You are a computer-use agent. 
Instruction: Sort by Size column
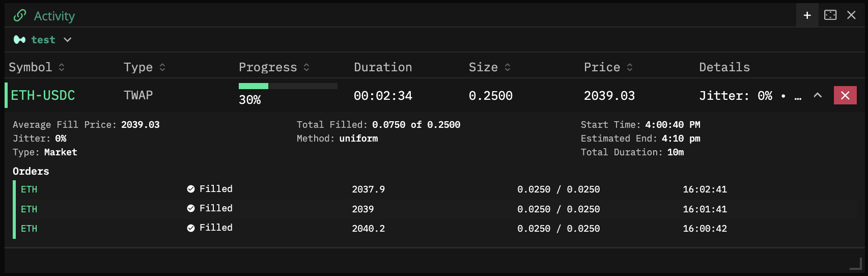(508, 67)
